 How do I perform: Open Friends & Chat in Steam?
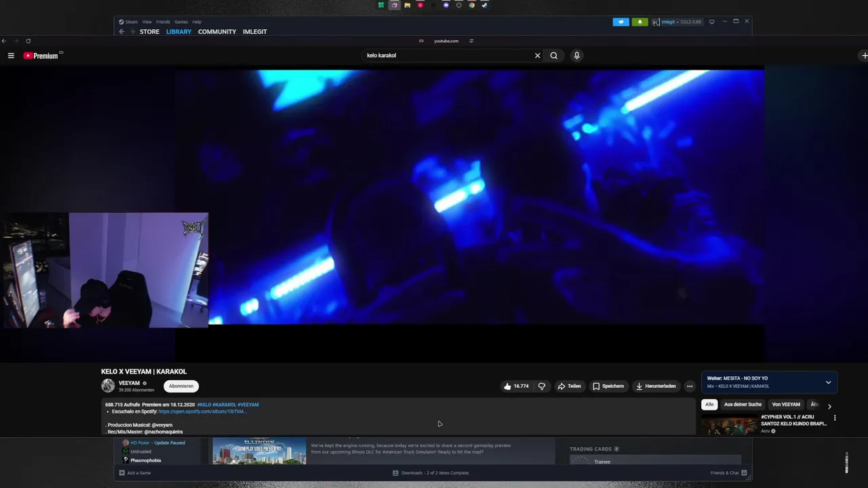click(x=728, y=473)
